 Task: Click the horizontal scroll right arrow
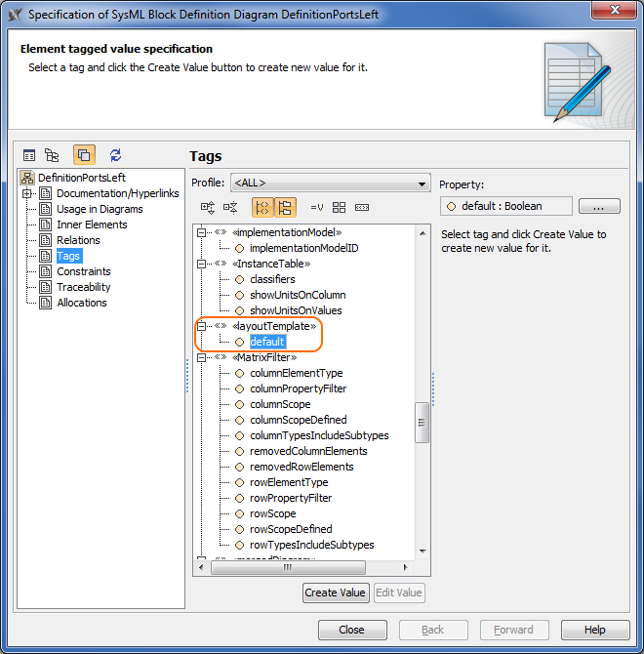click(x=405, y=567)
